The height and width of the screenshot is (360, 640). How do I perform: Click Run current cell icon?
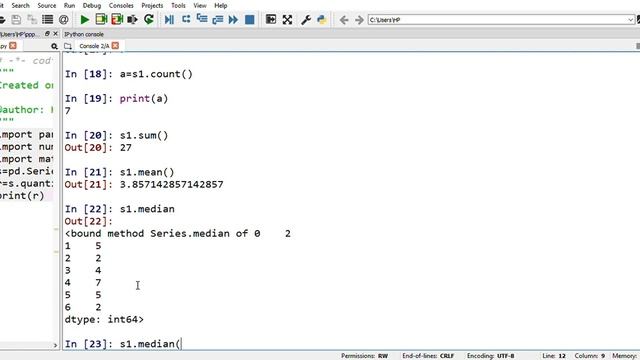[101, 20]
